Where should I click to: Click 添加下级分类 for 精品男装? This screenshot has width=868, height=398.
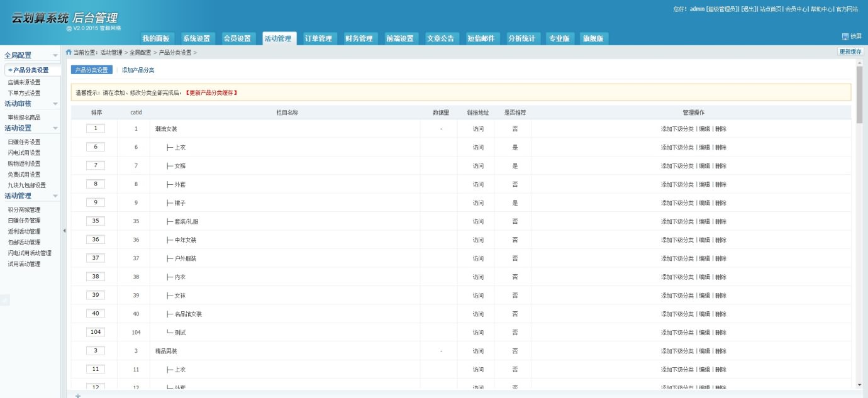coord(677,351)
